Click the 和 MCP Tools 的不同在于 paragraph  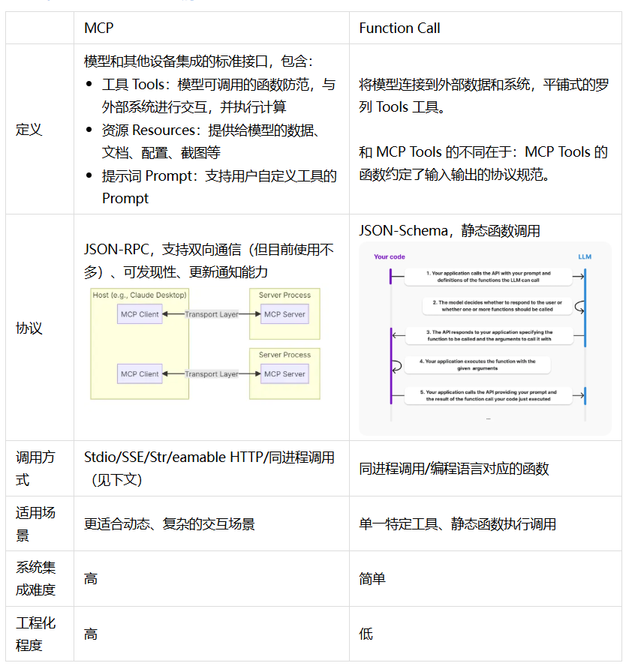[483, 163]
